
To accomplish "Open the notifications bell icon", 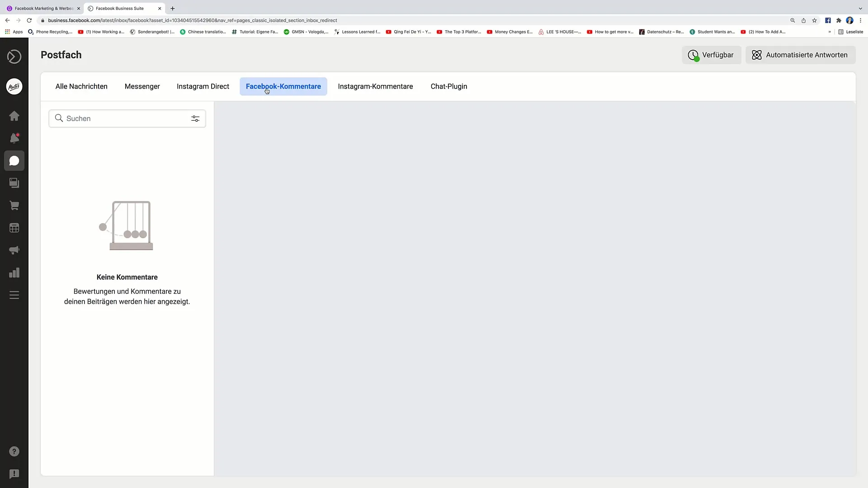I will coord(14,138).
